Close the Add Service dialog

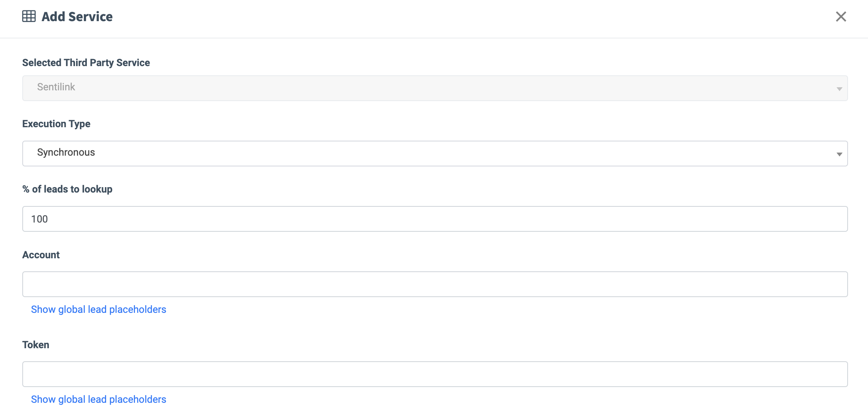[x=841, y=17]
